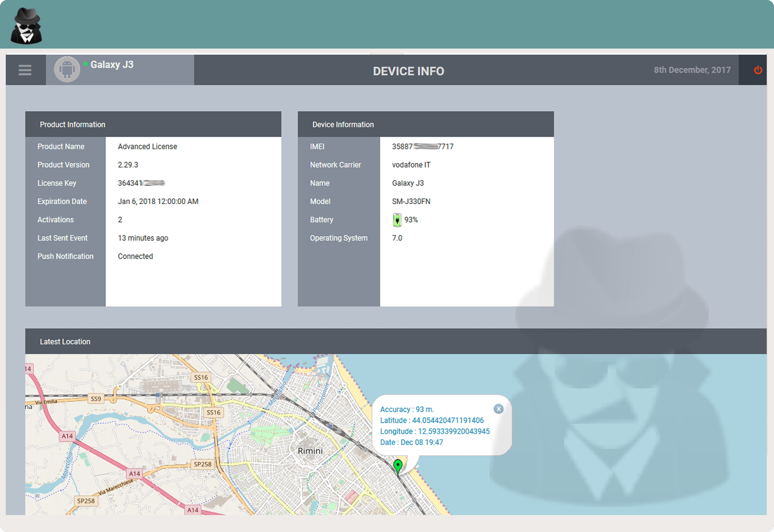The width and height of the screenshot is (774, 532).
Task: Dismiss the map accuracy popup
Action: (x=499, y=409)
